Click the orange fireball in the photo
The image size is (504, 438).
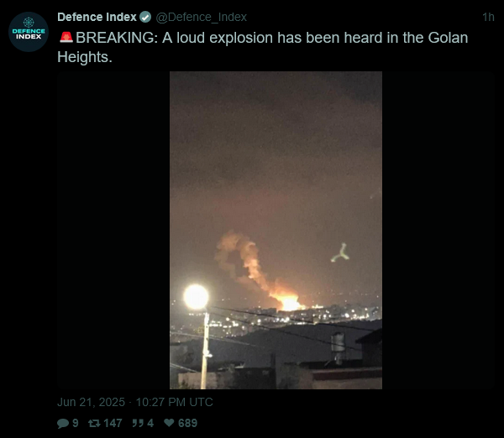[x=289, y=302]
